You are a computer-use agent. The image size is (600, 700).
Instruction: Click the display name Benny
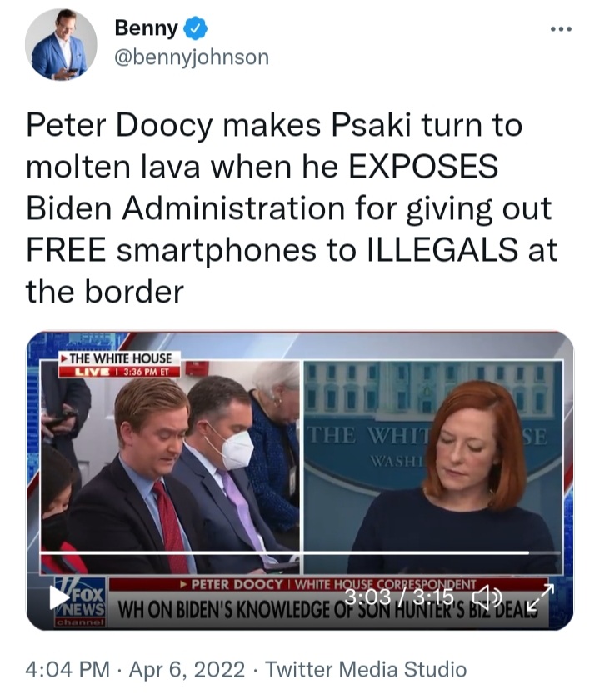147,28
